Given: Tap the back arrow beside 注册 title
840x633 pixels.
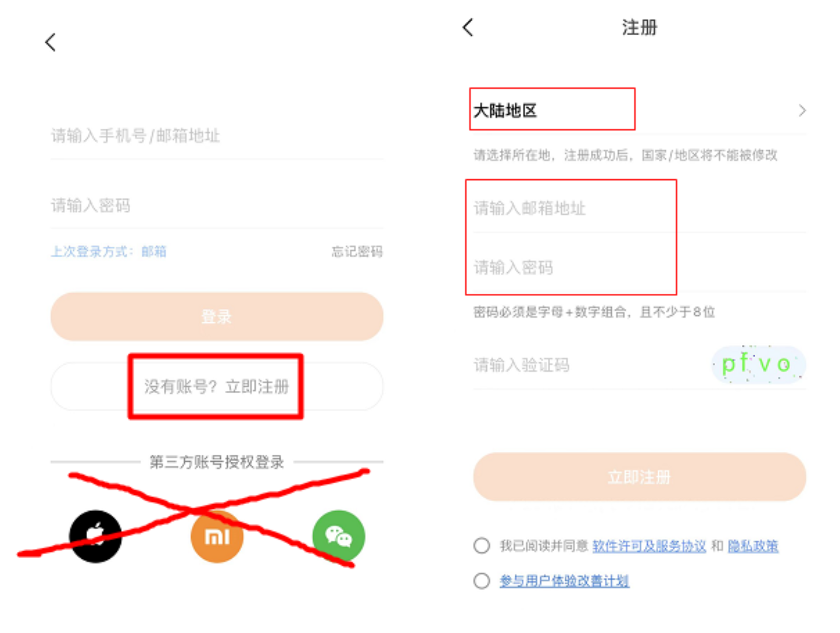Looking at the screenshot, I should pos(468,27).
